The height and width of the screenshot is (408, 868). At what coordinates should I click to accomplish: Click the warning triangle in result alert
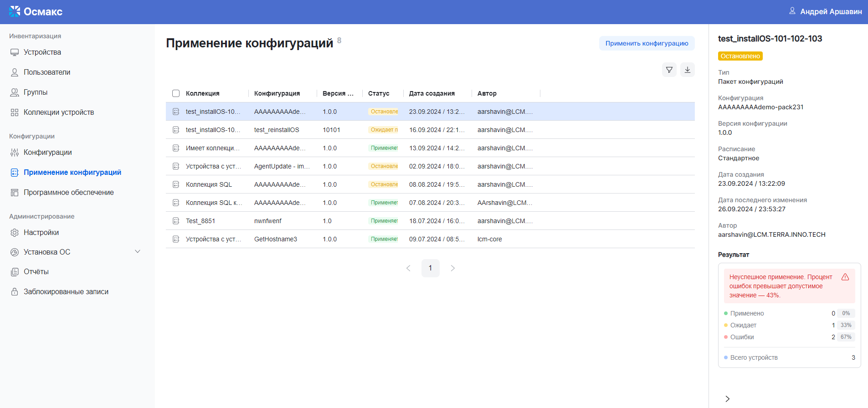[x=845, y=277]
